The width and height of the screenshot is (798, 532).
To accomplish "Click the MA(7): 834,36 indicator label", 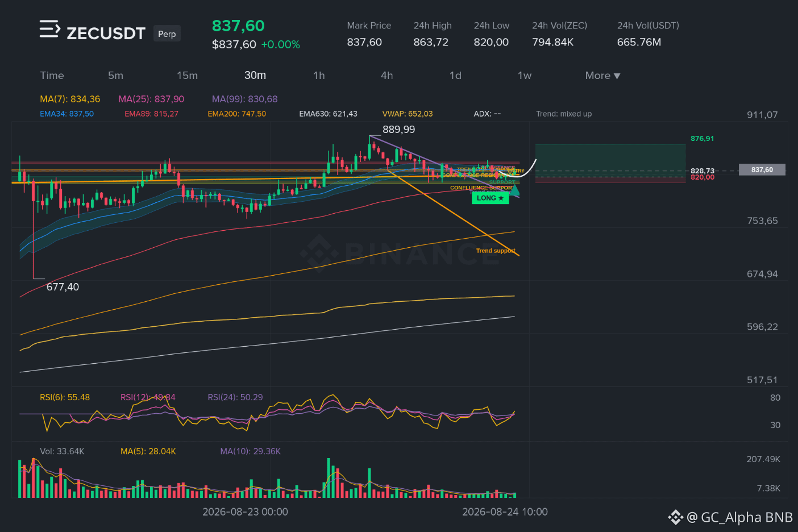I will 70,99.
